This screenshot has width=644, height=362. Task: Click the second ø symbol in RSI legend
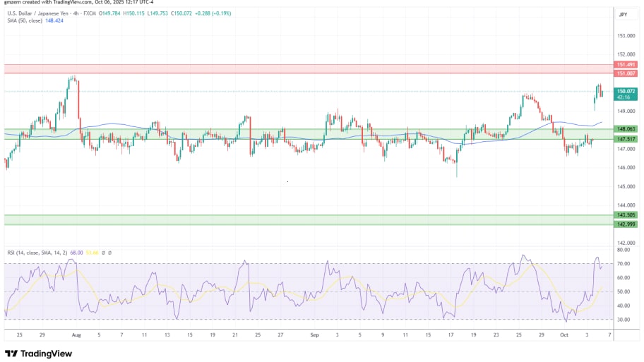click(x=109, y=253)
